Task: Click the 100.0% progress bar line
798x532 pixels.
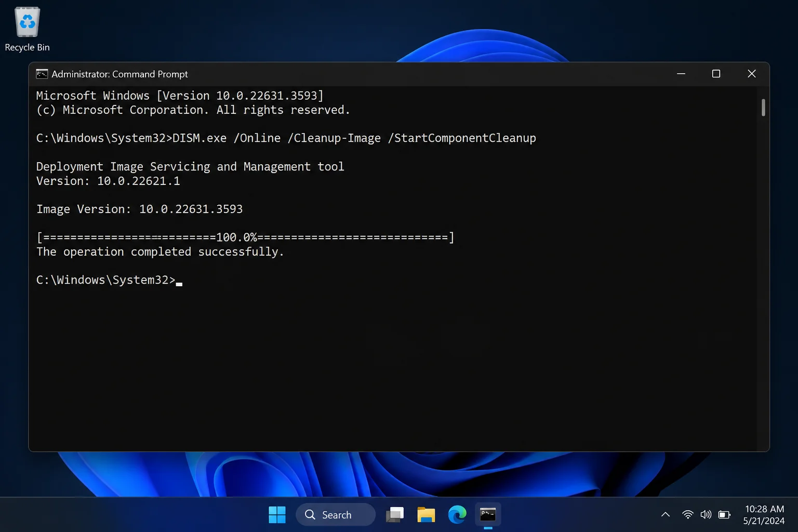Action: [x=245, y=237]
